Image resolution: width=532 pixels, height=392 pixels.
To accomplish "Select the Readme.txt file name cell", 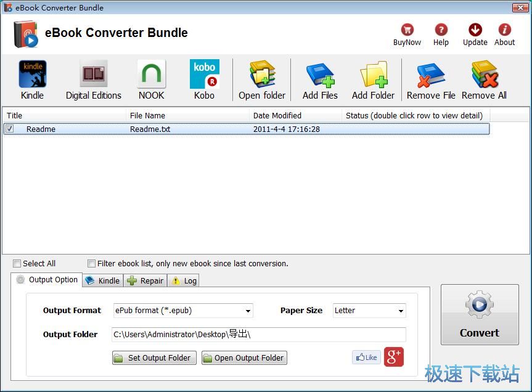I will (150, 129).
